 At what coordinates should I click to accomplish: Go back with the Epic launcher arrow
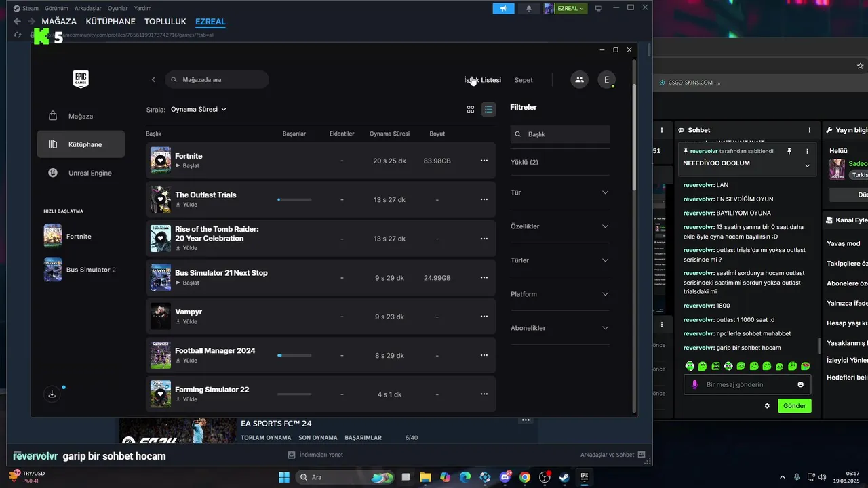(153, 79)
